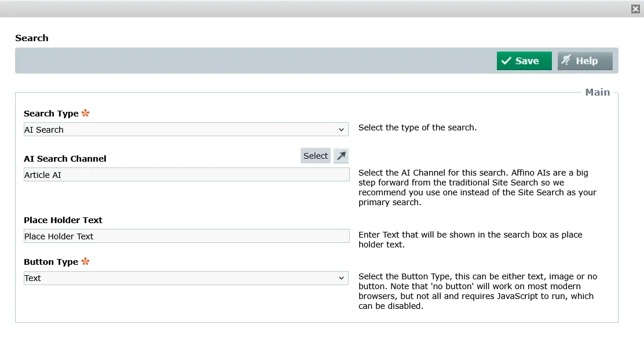This screenshot has height=339, width=644.
Task: Open Help from the toolbar
Action: (585, 61)
